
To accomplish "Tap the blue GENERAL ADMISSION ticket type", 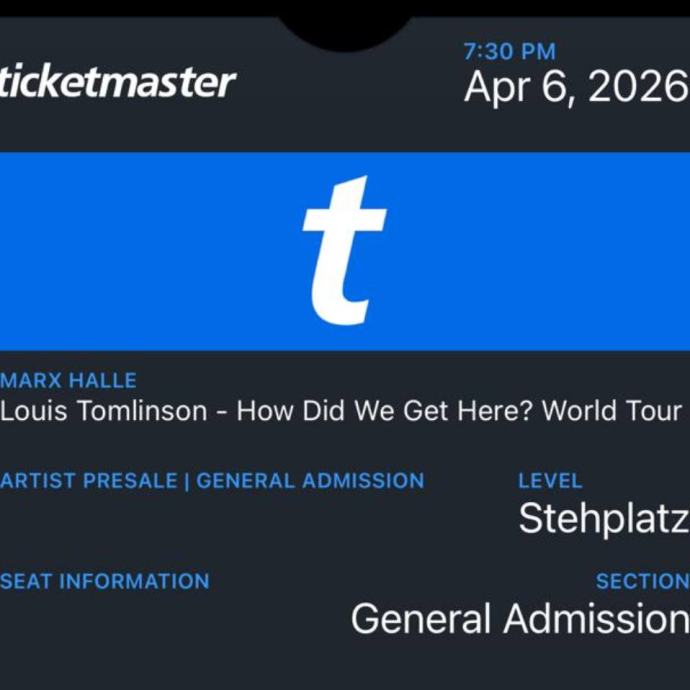I will [310, 481].
